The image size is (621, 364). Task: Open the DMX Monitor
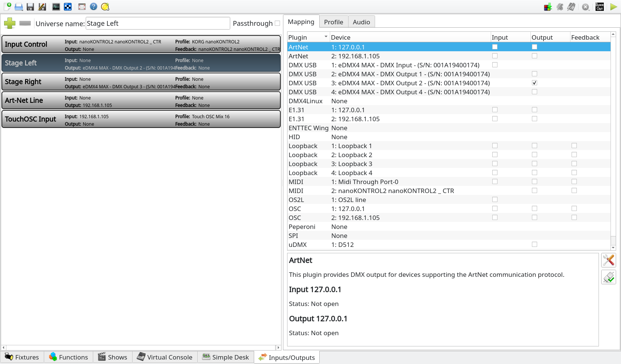56,6
